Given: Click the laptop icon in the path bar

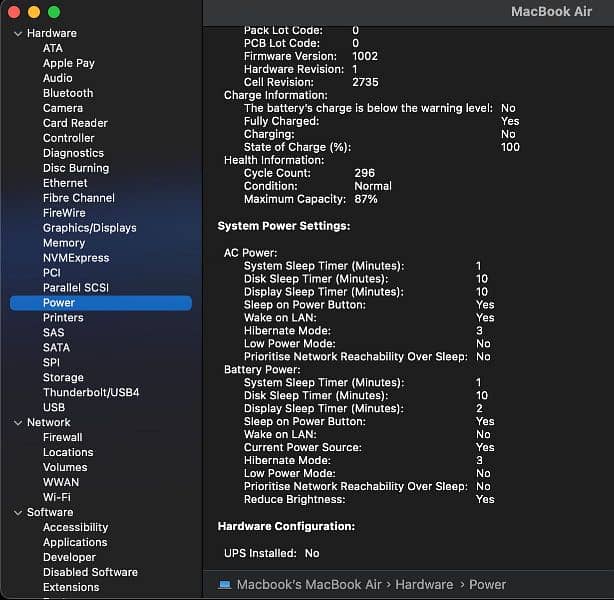Looking at the screenshot, I should (225, 584).
